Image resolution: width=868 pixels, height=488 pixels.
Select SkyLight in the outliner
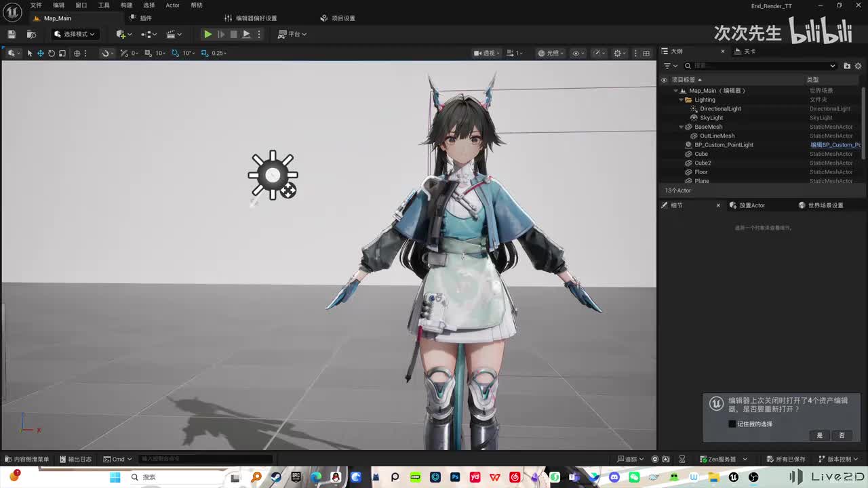pos(711,118)
